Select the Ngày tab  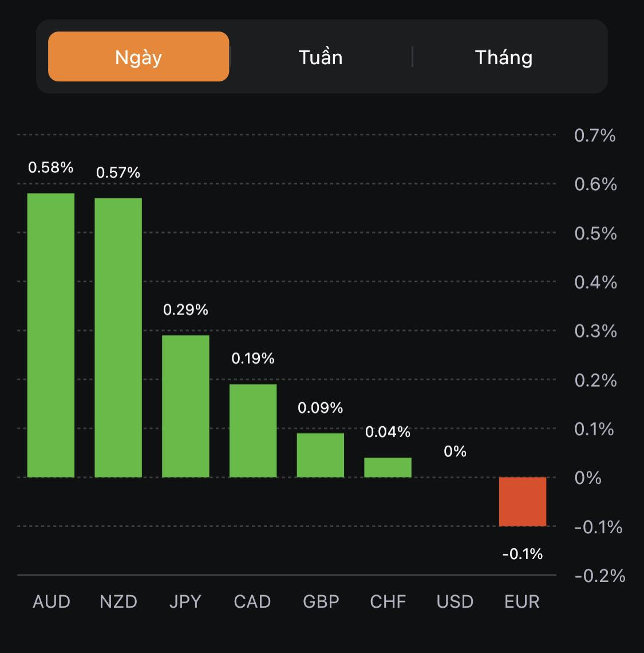[x=139, y=57]
